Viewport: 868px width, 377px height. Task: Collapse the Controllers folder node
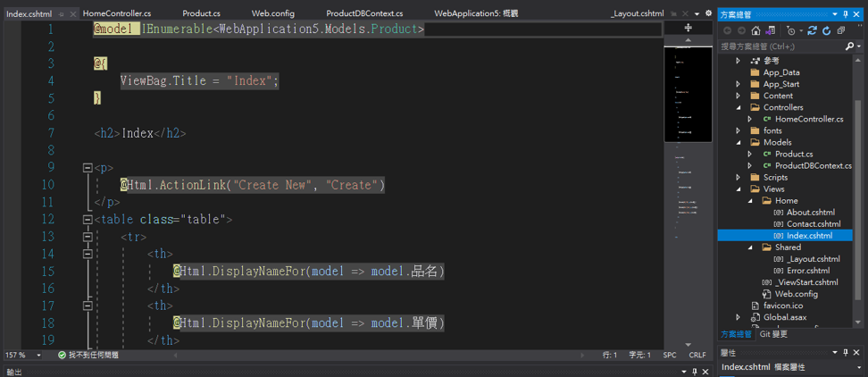[x=738, y=107]
